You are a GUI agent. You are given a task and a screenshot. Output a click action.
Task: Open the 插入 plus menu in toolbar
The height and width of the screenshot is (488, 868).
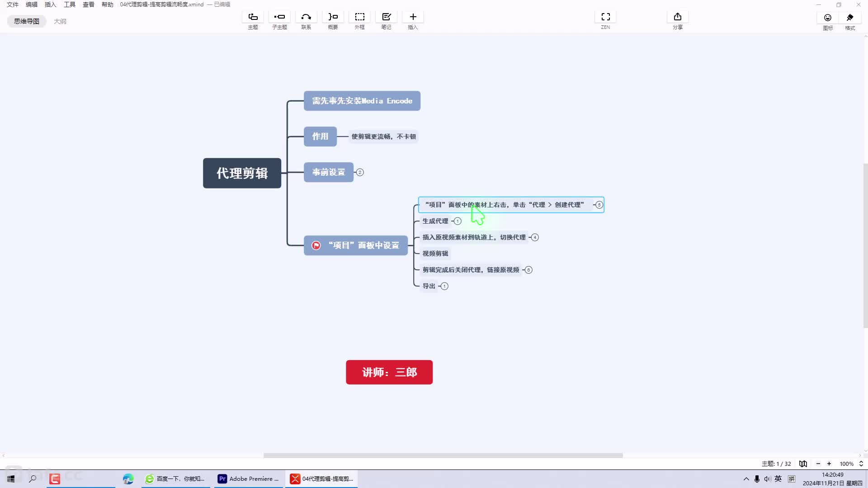(413, 17)
